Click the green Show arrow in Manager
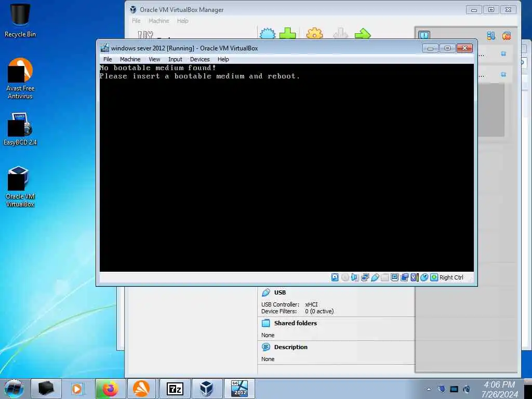This screenshot has height=399, width=532. coord(363,33)
